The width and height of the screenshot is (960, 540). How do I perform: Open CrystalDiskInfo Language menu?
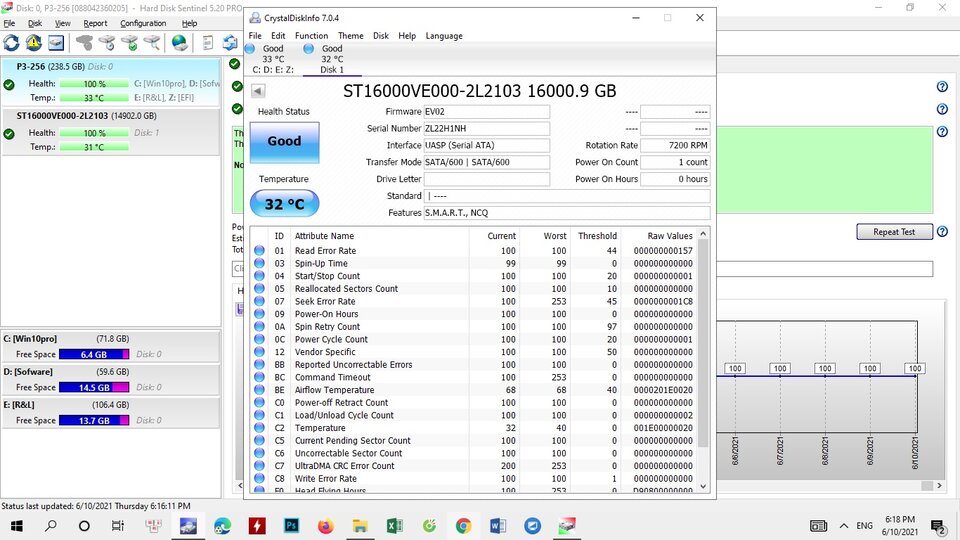tap(444, 36)
